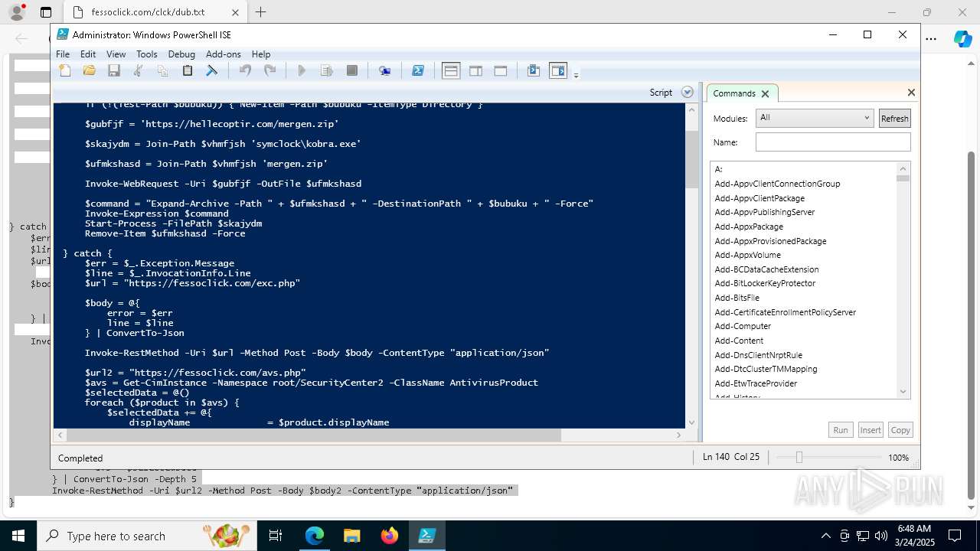Screen dimensions: 980x551
Task: Select Add-Content command
Action: 739,341
